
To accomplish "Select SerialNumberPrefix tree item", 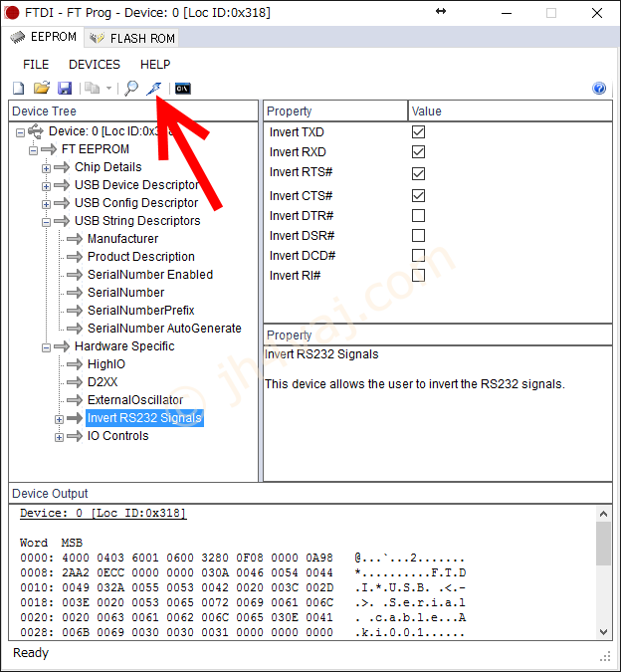I will [141, 311].
